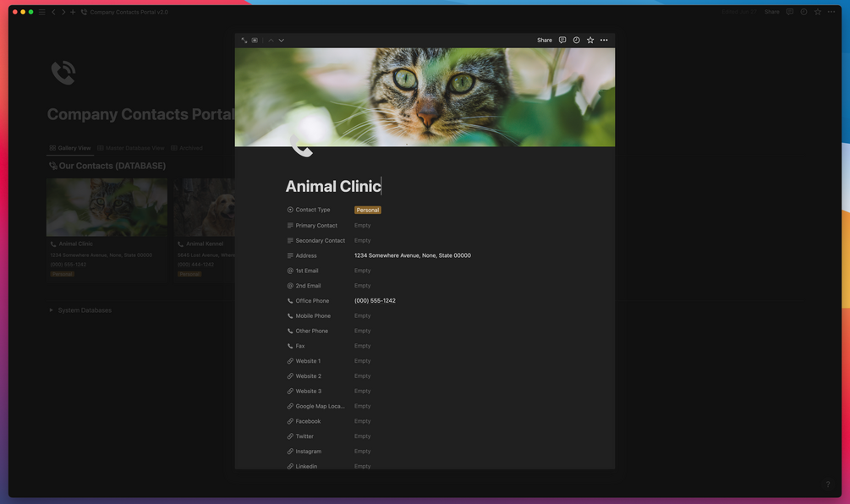Open updates clock icon in main top bar
This screenshot has height=504, width=850.
804,12
